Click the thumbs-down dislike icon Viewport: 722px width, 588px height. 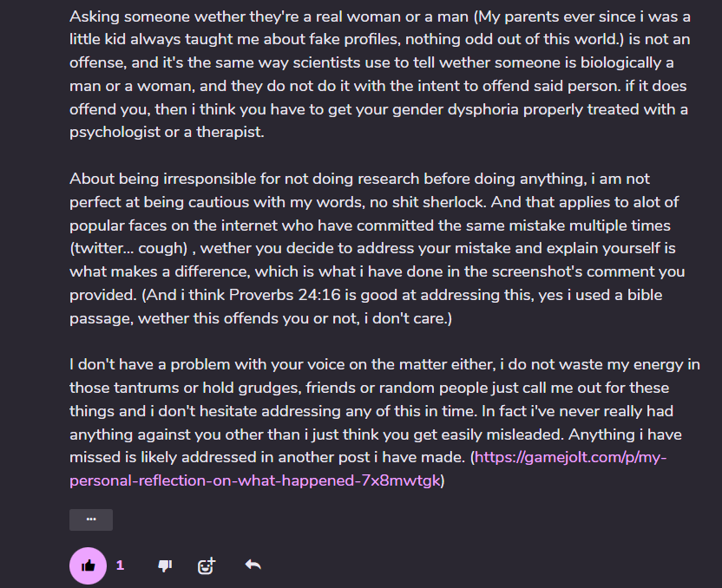point(164,565)
